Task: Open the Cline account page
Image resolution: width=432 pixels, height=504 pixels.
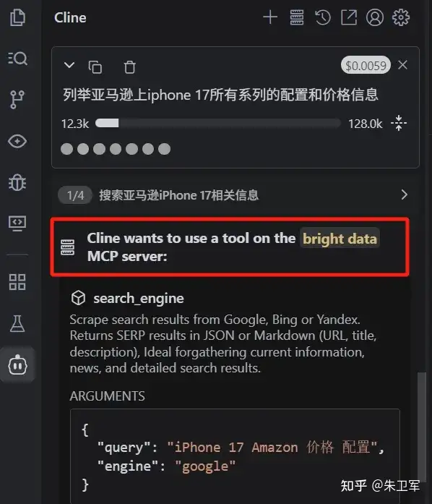Action: (x=375, y=17)
